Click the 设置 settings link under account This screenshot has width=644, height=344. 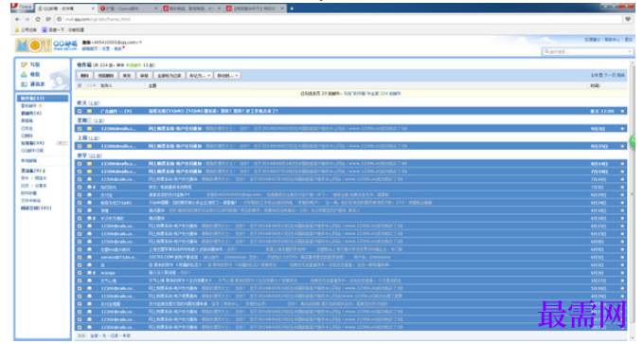(105, 48)
